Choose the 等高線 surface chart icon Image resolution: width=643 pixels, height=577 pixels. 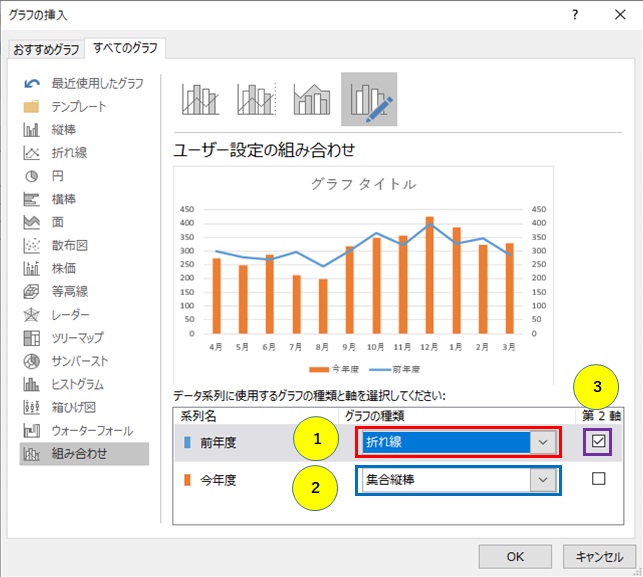click(x=32, y=292)
